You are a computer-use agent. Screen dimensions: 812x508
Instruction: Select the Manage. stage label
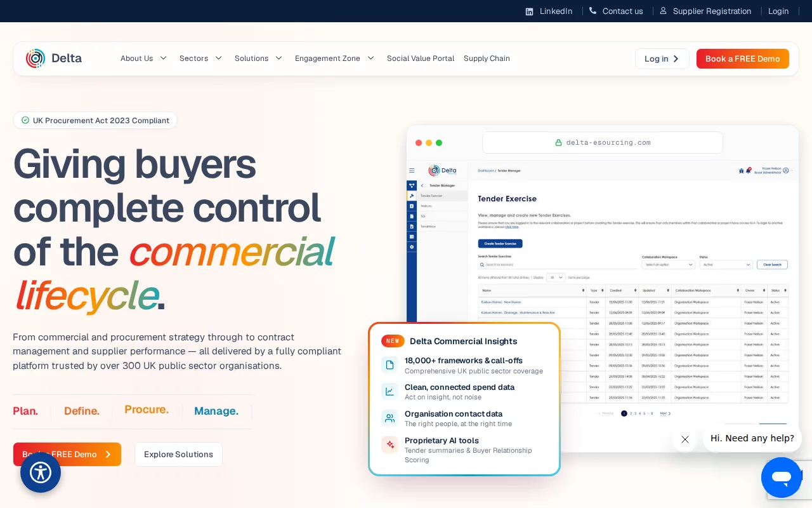(x=216, y=411)
